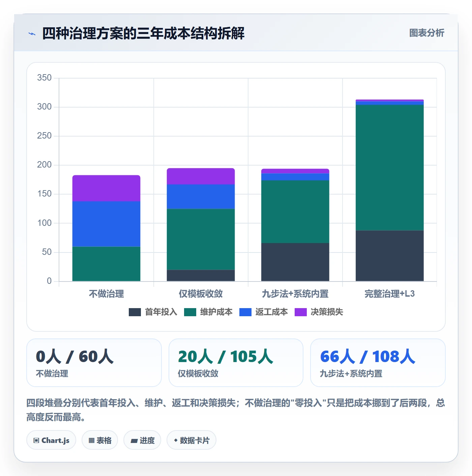
Task: Click the dark segment of 仅模板收敛 bar
Action: coord(201,275)
